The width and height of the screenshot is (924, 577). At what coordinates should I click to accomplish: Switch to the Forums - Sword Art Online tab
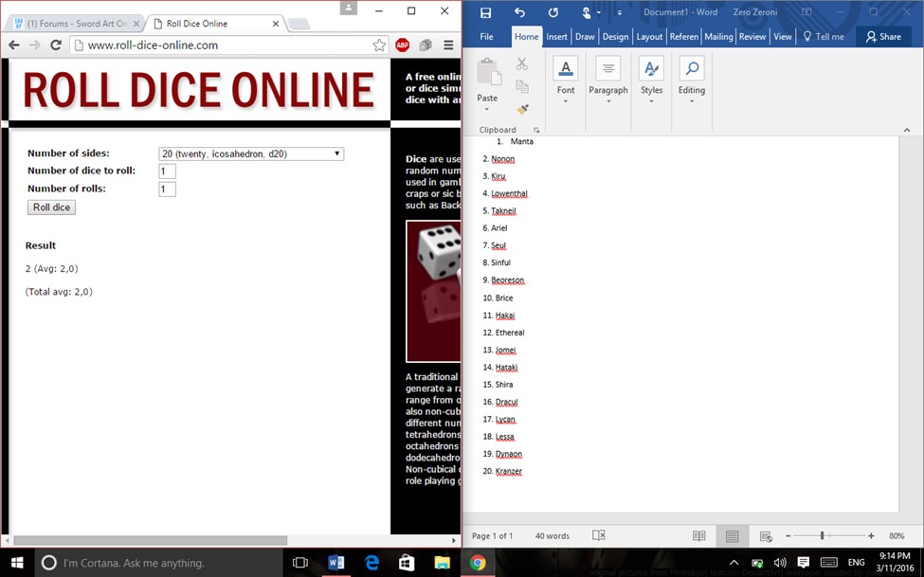tap(76, 24)
